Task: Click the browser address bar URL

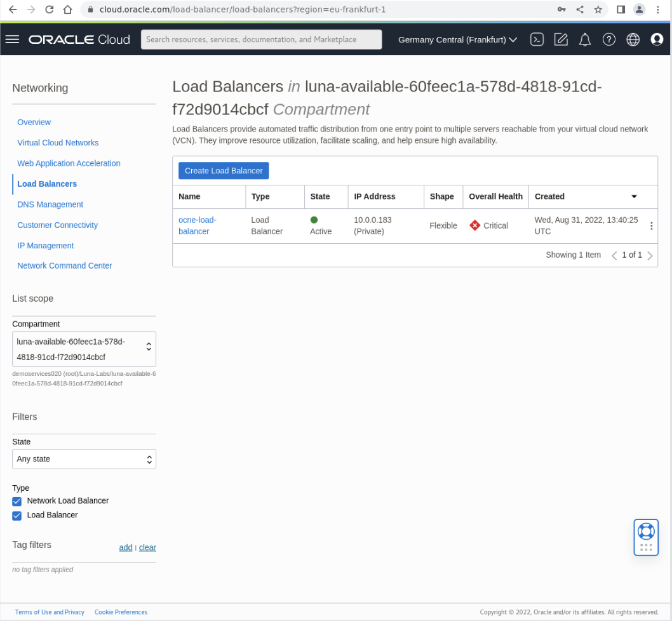Action: click(243, 10)
